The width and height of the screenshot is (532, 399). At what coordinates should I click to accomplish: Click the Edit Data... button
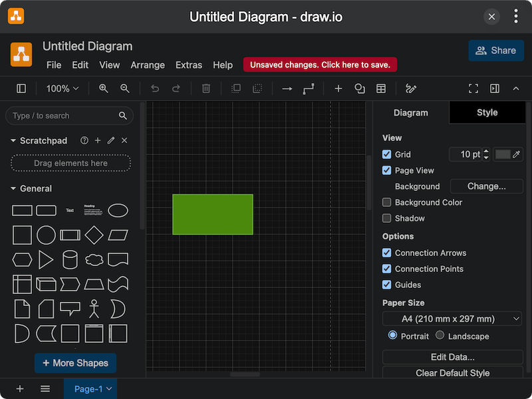[453, 357]
